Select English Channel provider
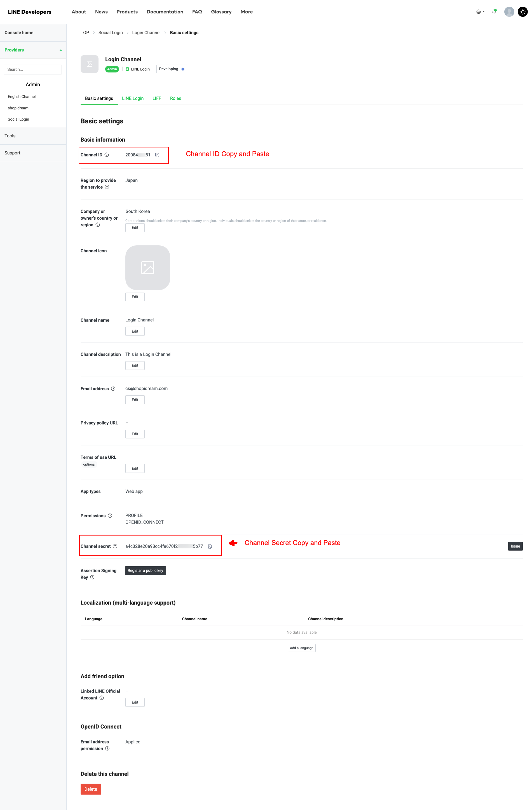 click(x=22, y=97)
